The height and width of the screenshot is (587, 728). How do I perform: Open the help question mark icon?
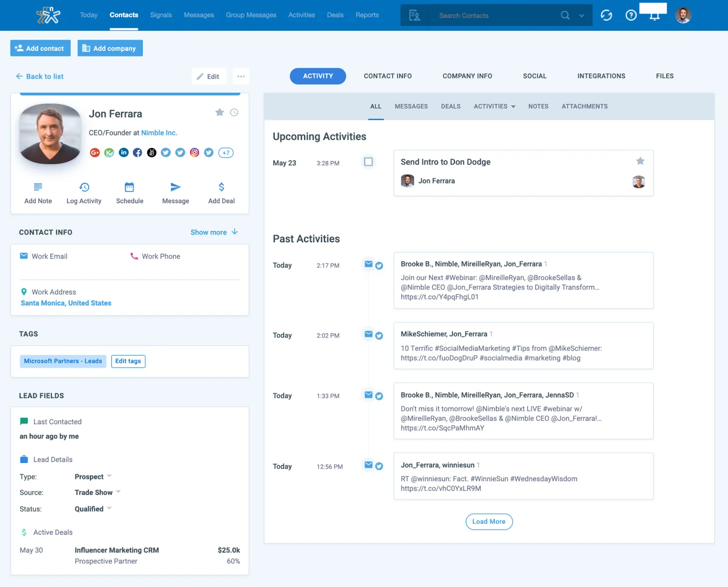click(631, 15)
